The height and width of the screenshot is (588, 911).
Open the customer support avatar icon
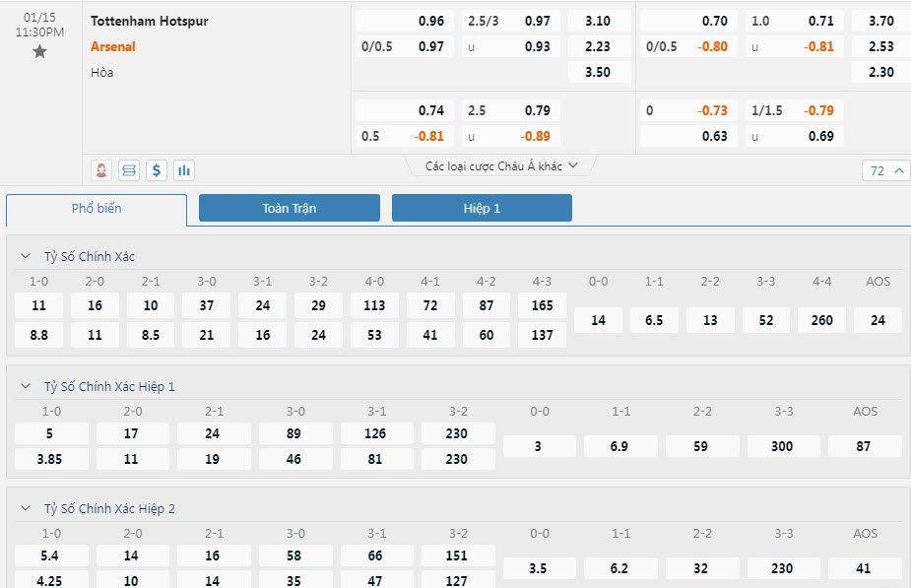point(101,170)
